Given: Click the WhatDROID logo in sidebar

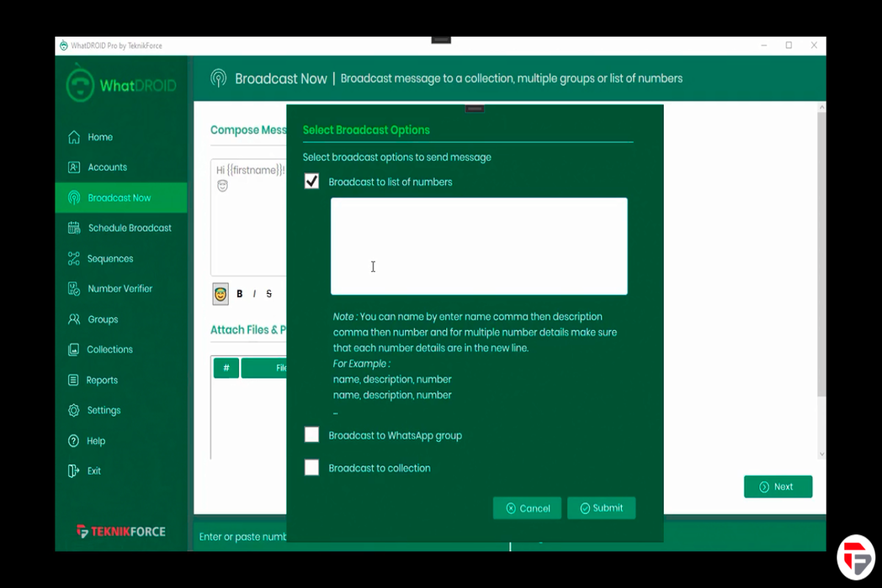Looking at the screenshot, I should [x=121, y=85].
